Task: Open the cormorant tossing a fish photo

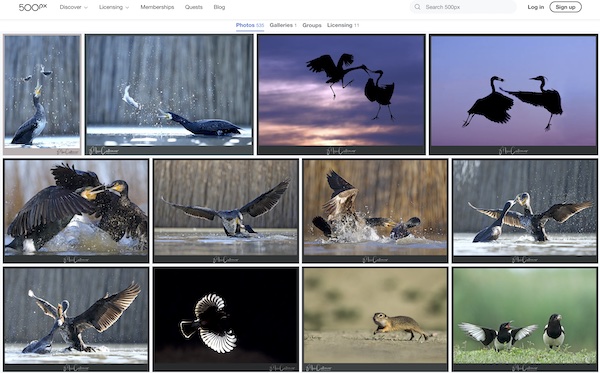Action: (169, 94)
